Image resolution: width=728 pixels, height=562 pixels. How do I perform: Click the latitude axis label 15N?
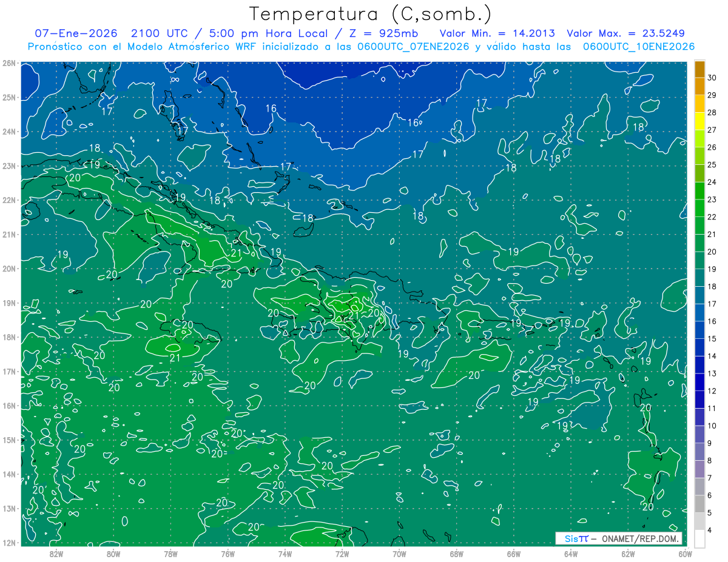point(8,440)
